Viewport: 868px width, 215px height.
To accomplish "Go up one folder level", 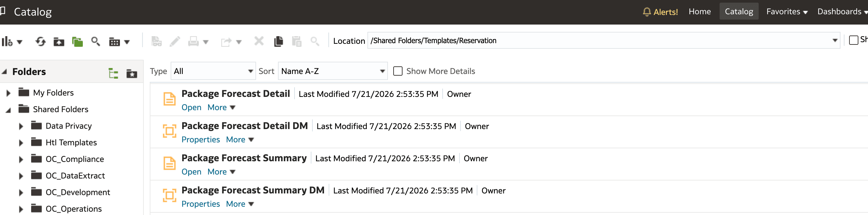I will (x=59, y=42).
